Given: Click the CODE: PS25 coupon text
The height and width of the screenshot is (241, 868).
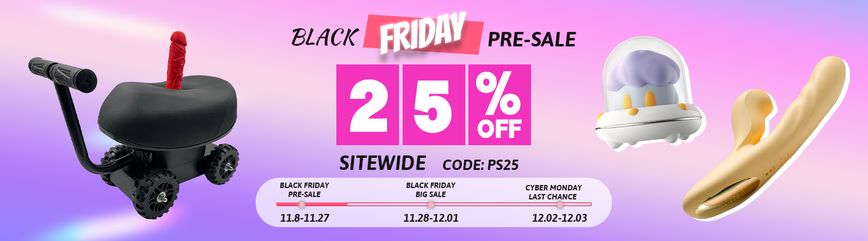Looking at the screenshot, I should tap(480, 164).
